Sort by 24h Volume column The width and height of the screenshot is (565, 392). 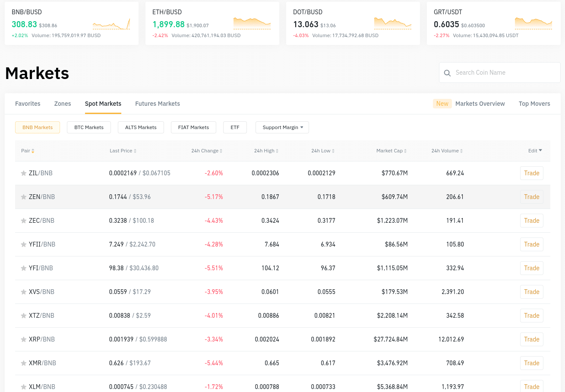[447, 151]
